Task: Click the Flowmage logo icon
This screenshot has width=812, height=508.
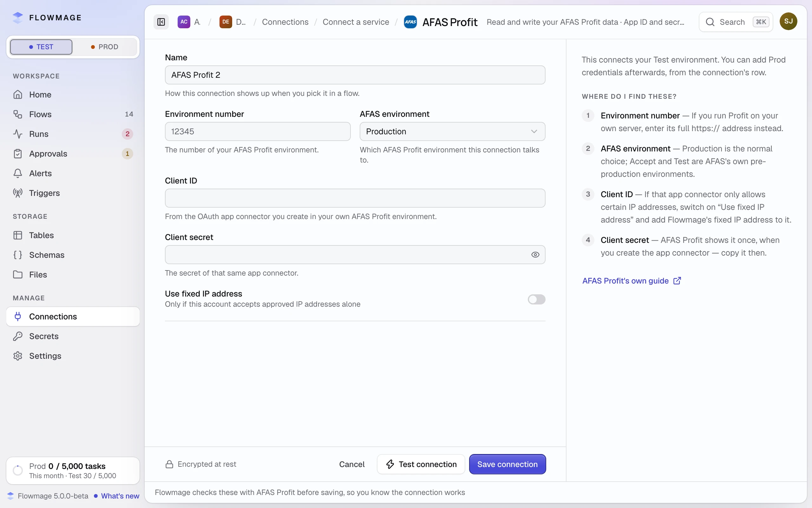Action: click(x=17, y=17)
